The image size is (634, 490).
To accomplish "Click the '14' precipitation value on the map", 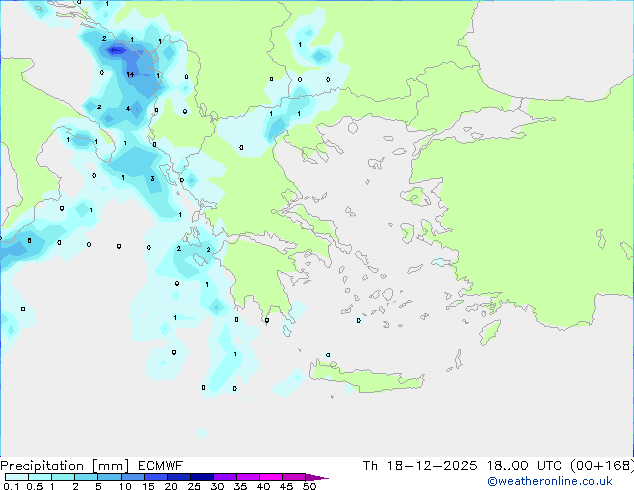I will (x=130, y=74).
